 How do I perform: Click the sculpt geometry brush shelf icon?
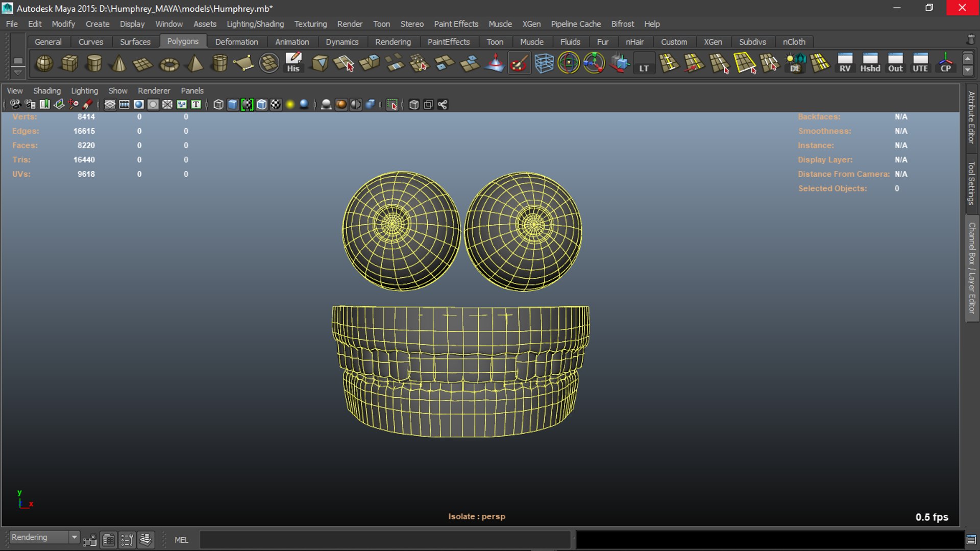pos(519,63)
